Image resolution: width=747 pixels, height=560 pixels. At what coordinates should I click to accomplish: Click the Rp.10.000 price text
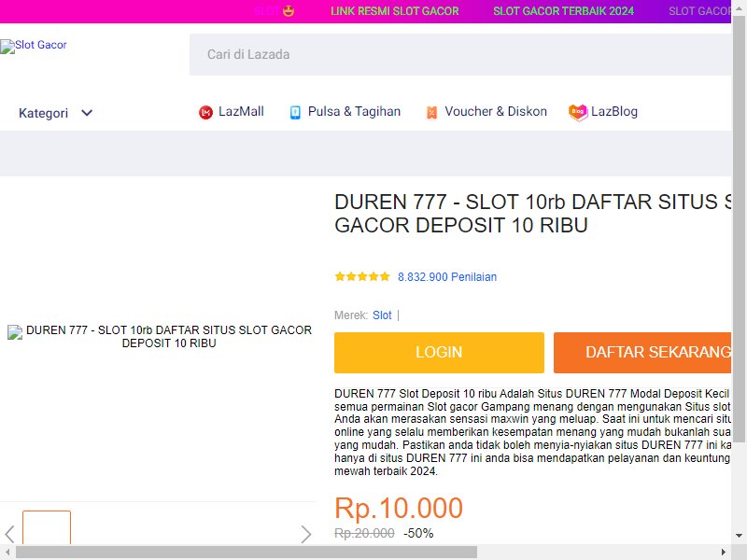pos(399,508)
